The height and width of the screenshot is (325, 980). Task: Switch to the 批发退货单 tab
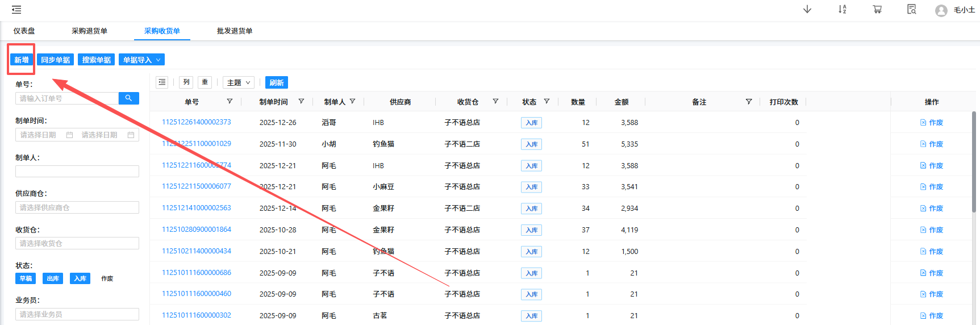[x=235, y=31]
